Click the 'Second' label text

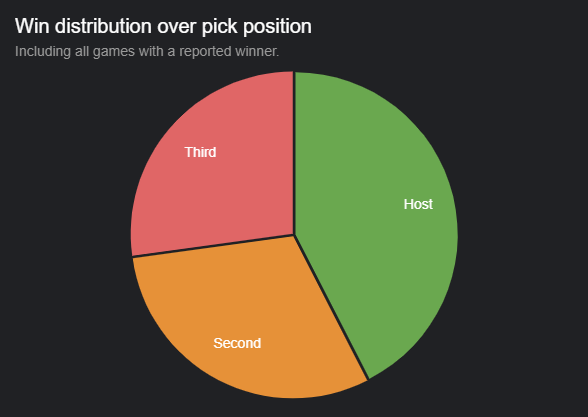pos(237,343)
